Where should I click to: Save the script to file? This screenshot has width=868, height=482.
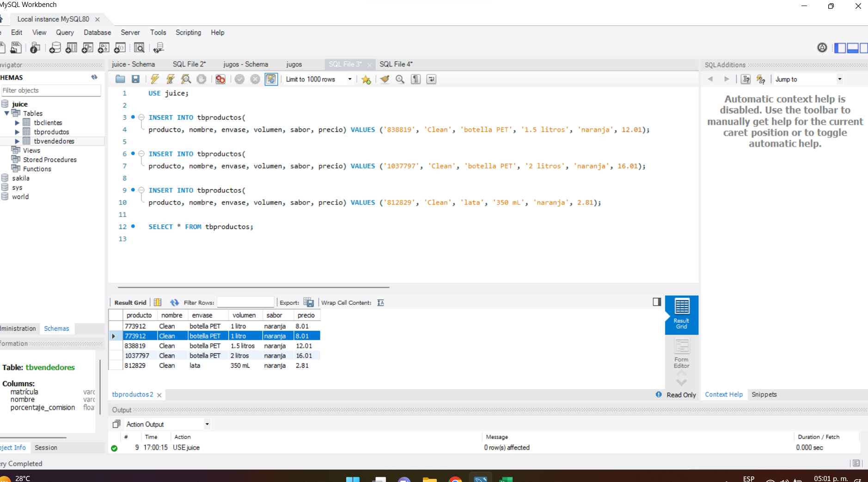tap(135, 79)
